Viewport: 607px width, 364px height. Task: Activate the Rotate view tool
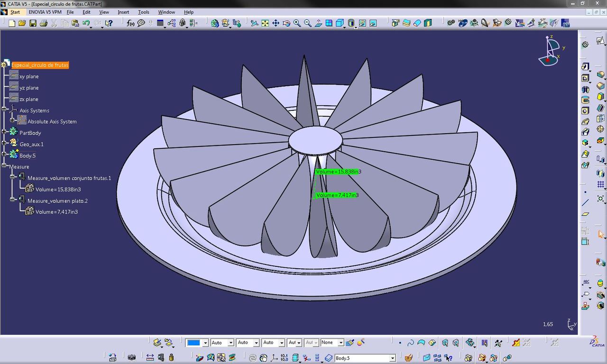[286, 23]
